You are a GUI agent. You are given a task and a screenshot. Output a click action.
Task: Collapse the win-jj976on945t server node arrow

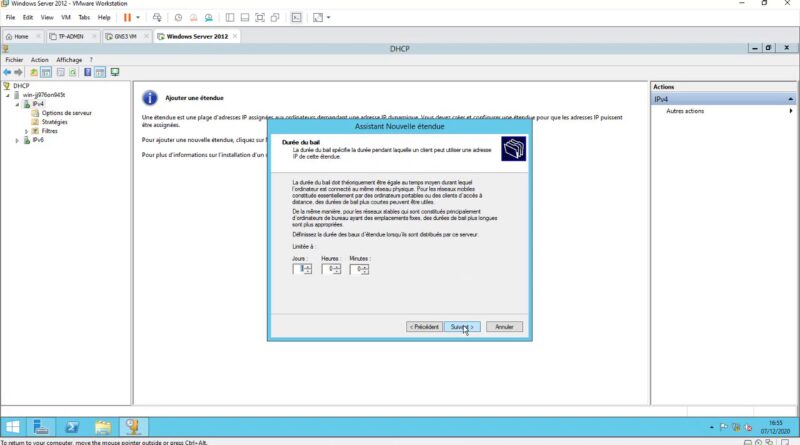pyautogui.click(x=8, y=95)
